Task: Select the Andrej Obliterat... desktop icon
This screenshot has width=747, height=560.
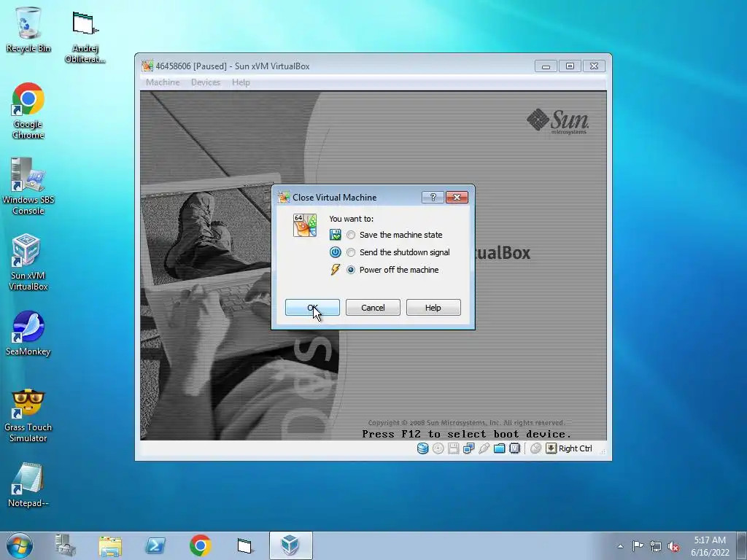Action: point(85,37)
